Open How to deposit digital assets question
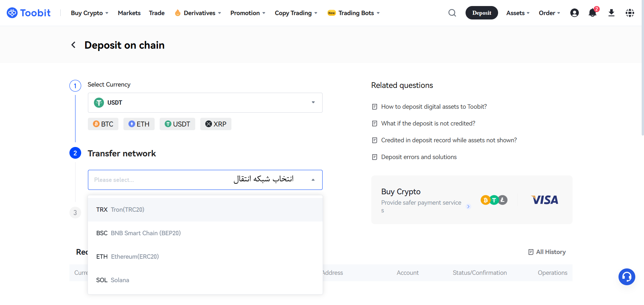The width and height of the screenshot is (644, 305). [434, 107]
